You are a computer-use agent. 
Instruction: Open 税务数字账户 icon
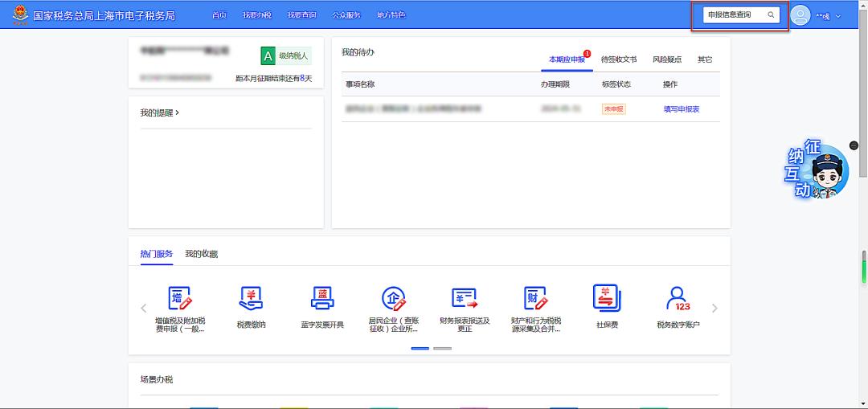tap(678, 299)
